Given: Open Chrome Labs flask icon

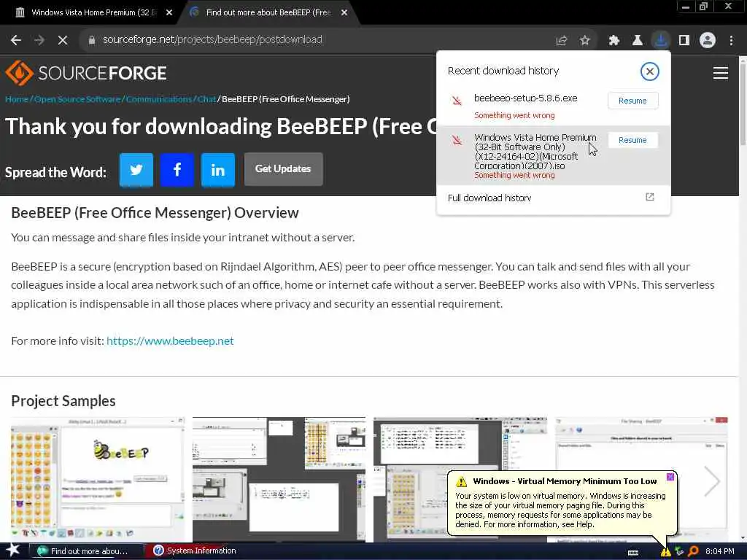Looking at the screenshot, I should point(638,41).
